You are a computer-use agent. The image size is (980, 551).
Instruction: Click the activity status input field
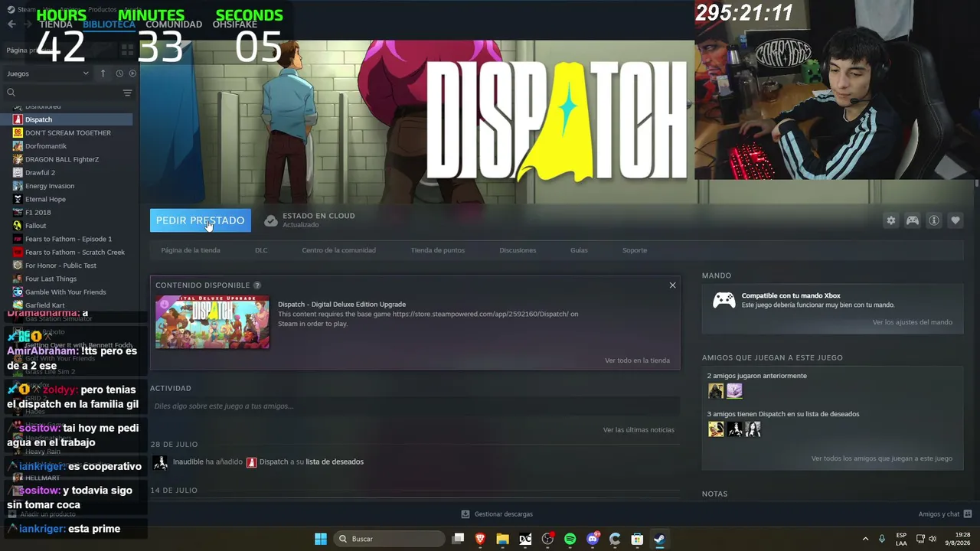tap(415, 406)
